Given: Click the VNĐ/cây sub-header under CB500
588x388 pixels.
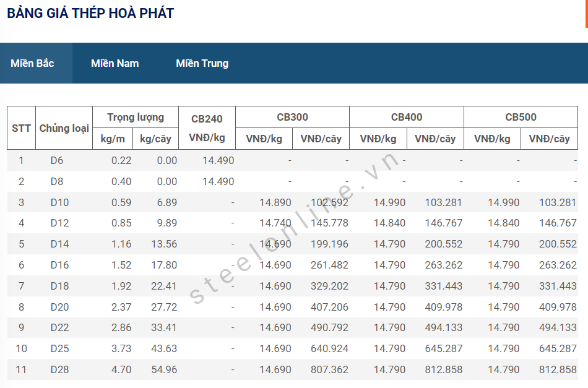Looking at the screenshot, I should click(549, 139).
